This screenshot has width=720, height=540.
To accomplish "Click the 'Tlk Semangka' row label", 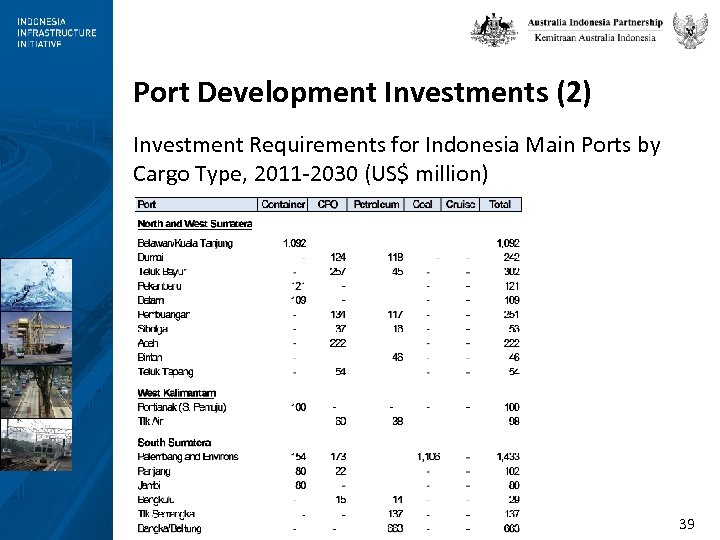I will (x=166, y=514).
